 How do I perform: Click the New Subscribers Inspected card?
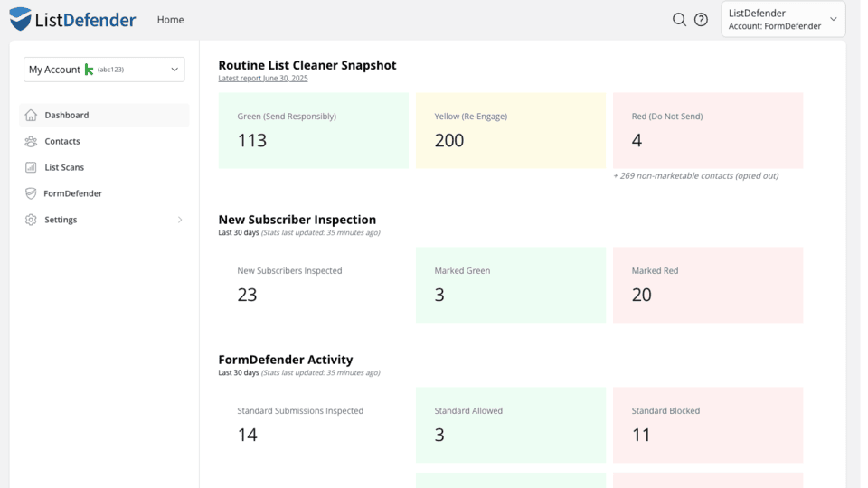pos(314,285)
